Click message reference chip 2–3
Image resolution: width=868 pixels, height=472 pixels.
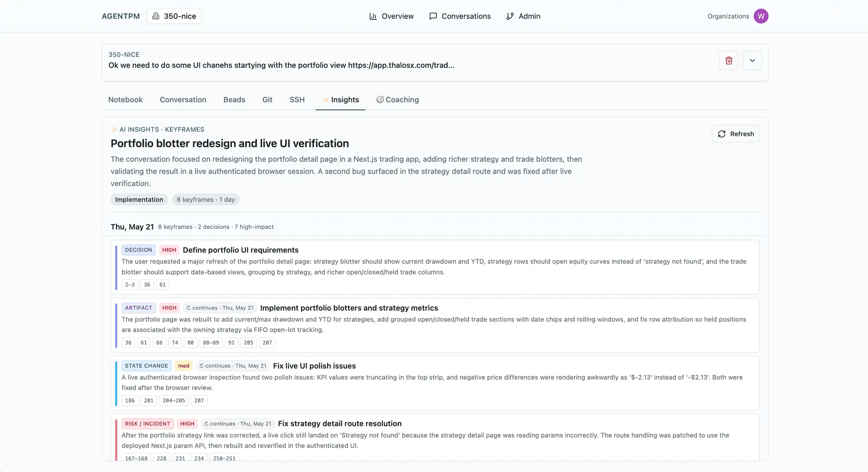[130, 285]
